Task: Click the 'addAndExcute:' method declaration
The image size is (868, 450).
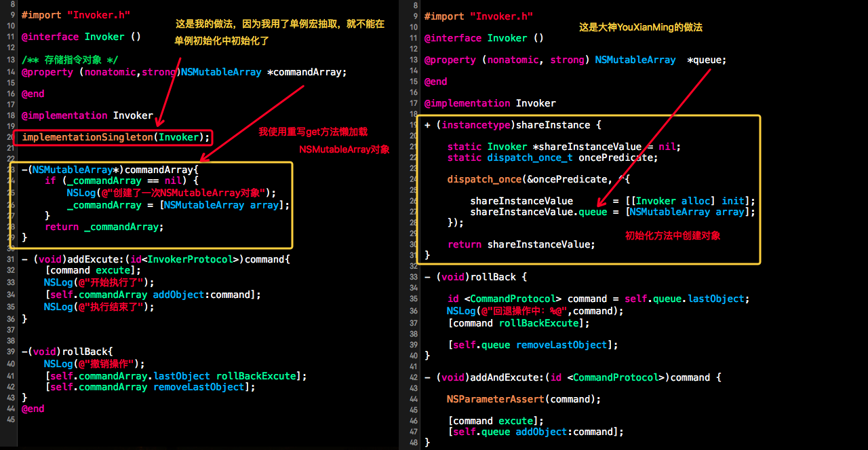Action: tap(573, 377)
